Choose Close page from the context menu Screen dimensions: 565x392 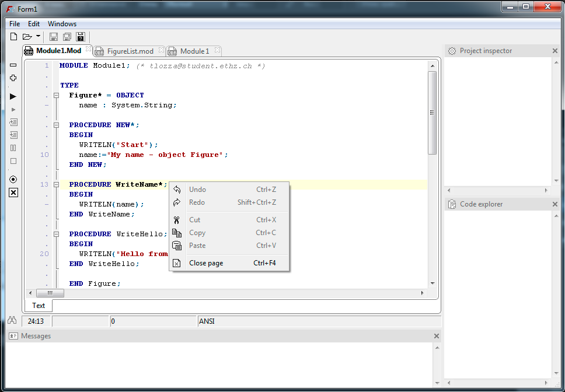pos(206,263)
